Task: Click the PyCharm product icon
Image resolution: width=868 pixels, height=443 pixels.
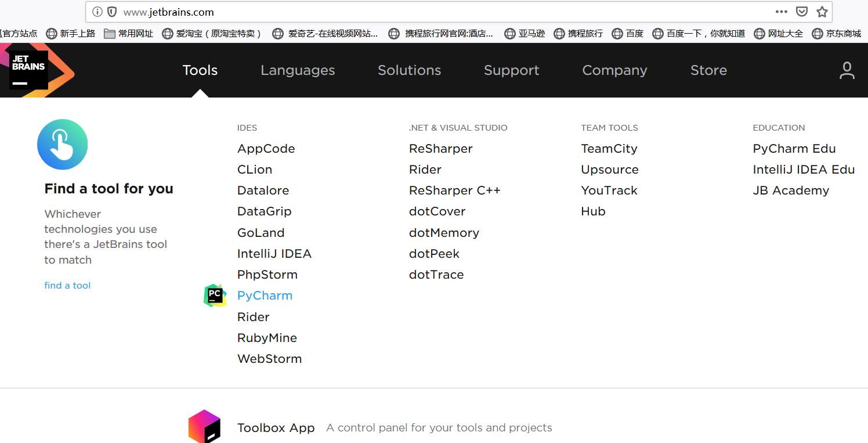Action: [x=214, y=295]
